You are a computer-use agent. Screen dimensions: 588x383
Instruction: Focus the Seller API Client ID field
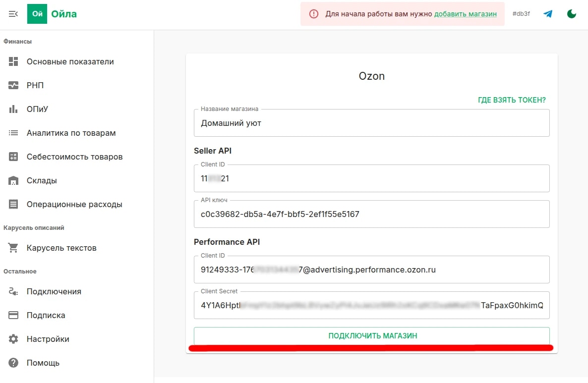tap(372, 178)
